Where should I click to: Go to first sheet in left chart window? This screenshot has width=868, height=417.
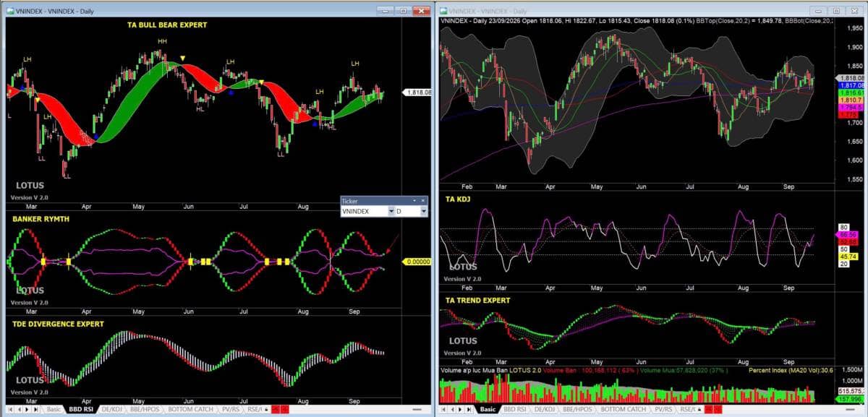point(9,409)
